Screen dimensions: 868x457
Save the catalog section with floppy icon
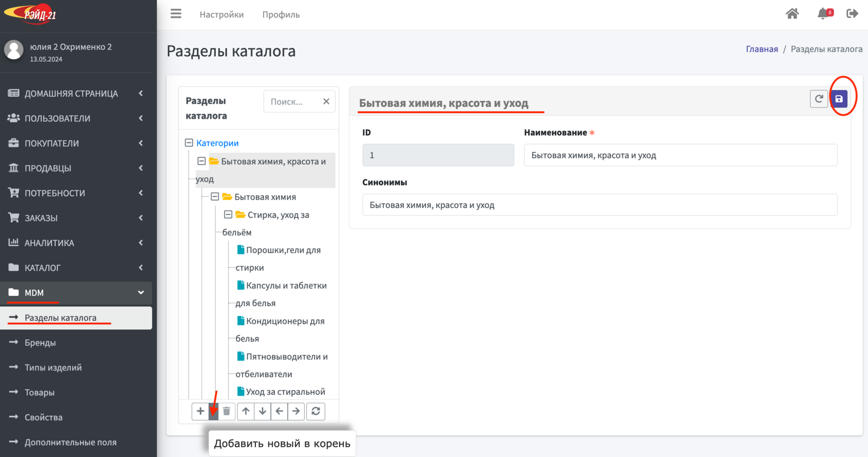839,99
